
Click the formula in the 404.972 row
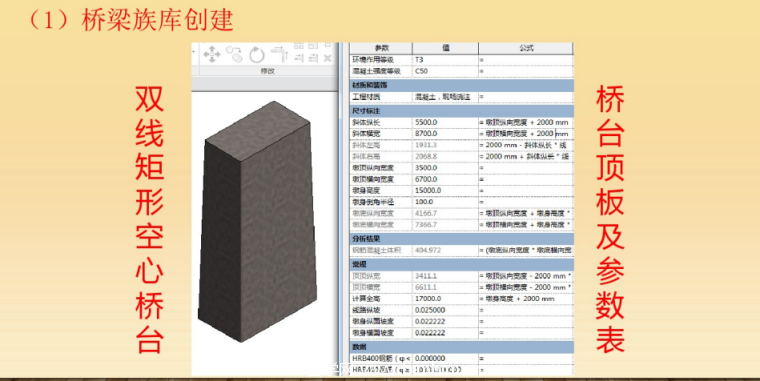click(x=526, y=250)
